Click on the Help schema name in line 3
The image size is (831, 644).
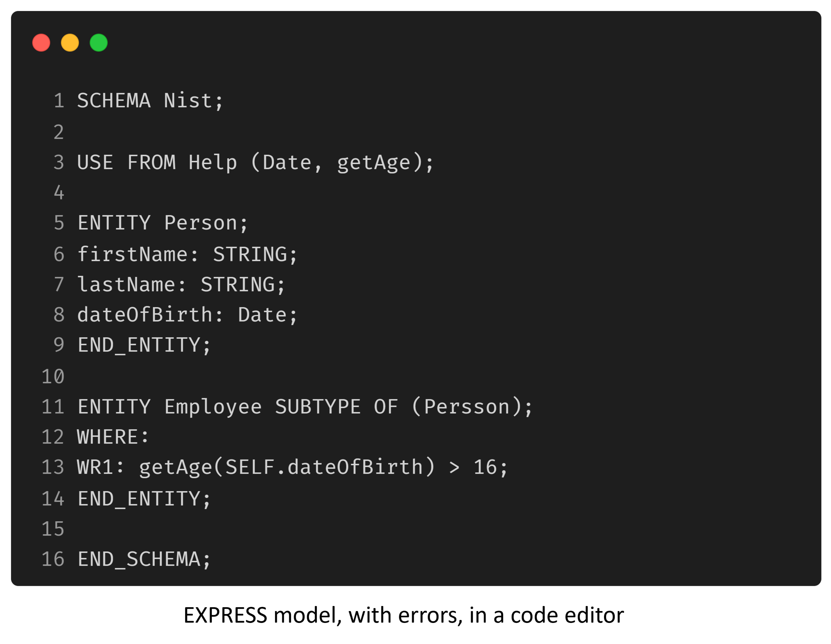coord(213,162)
